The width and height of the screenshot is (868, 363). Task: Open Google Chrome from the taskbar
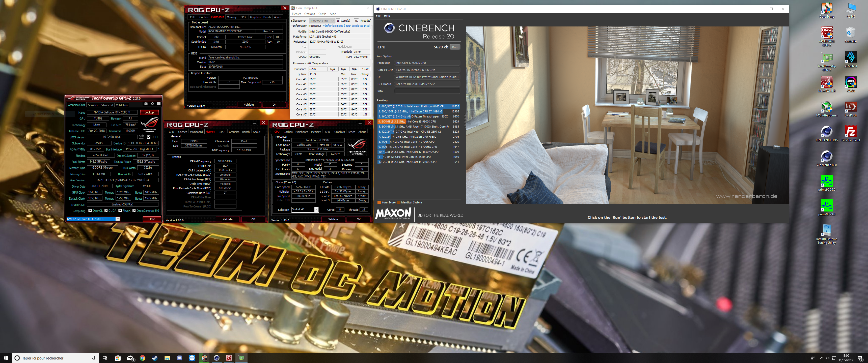point(142,358)
